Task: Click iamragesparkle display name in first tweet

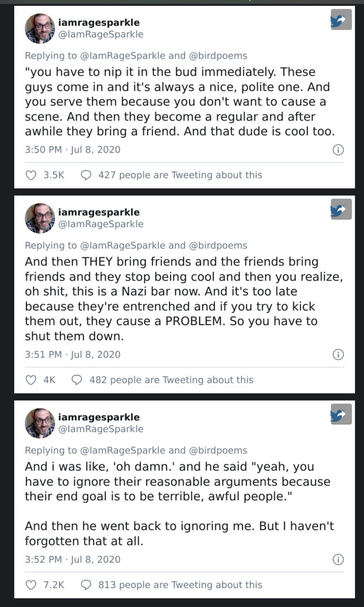Action: click(99, 22)
